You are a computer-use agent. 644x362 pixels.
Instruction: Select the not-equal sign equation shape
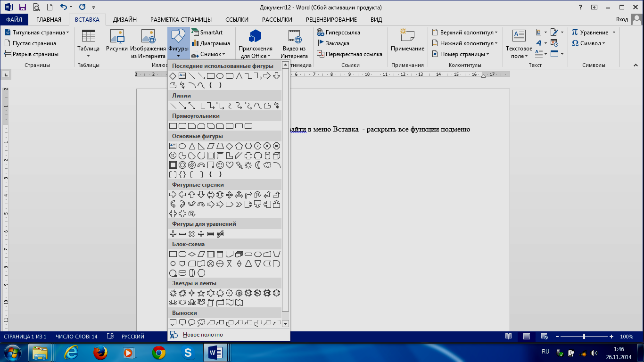tap(220, 234)
